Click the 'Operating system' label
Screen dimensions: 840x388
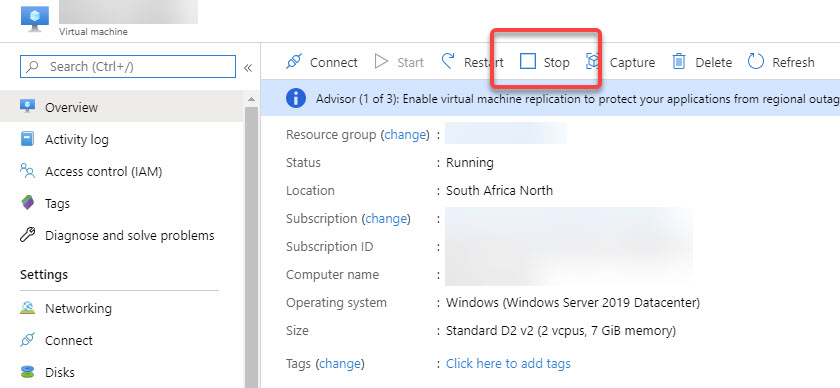click(x=336, y=303)
